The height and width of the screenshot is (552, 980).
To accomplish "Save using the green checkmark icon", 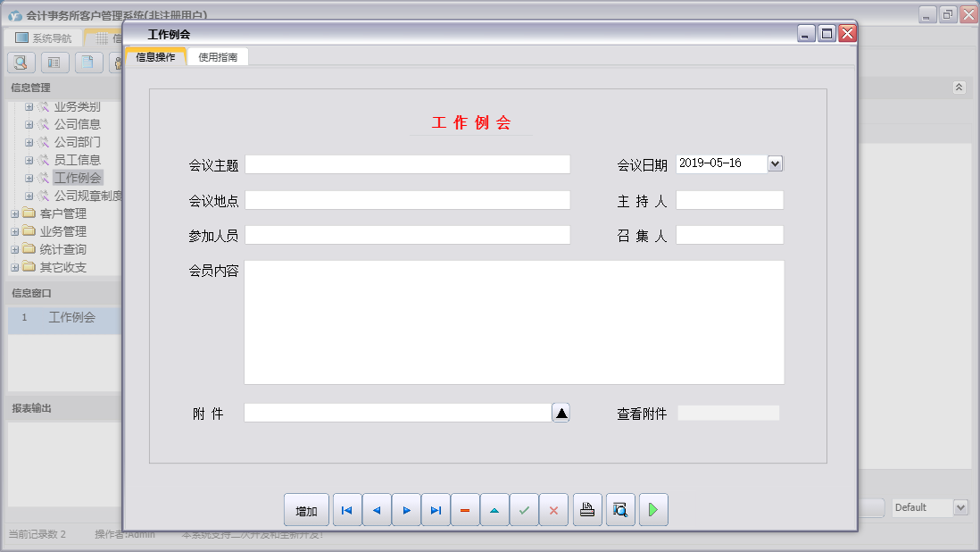I will click(524, 509).
